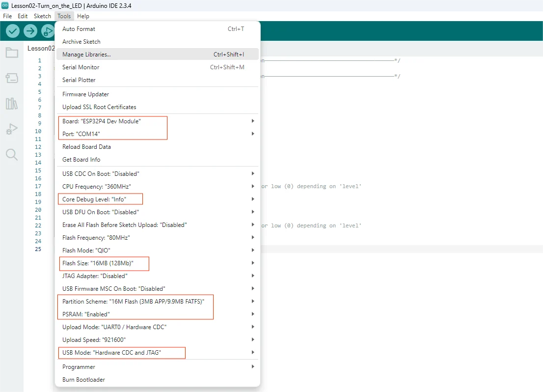Viewport: 543px width, 392px height.
Task: Open the File menu
Action: pyautogui.click(x=7, y=16)
